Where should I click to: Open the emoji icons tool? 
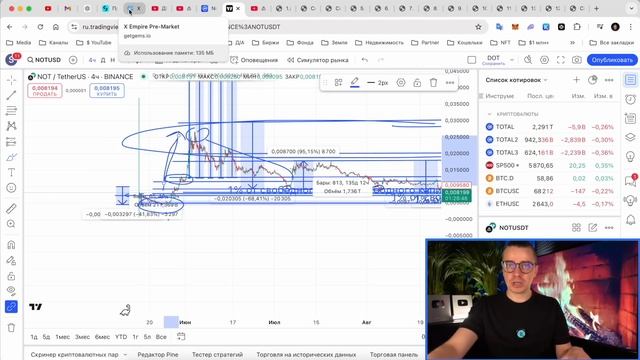coord(11,188)
